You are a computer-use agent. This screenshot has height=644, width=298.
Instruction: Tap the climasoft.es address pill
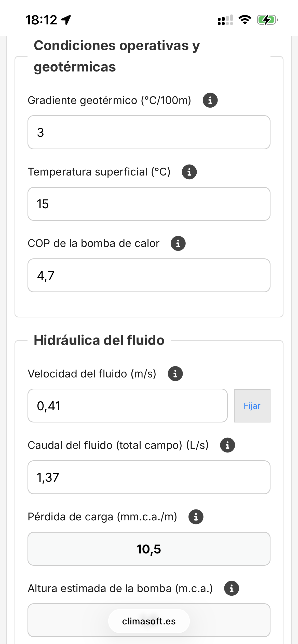click(149, 621)
